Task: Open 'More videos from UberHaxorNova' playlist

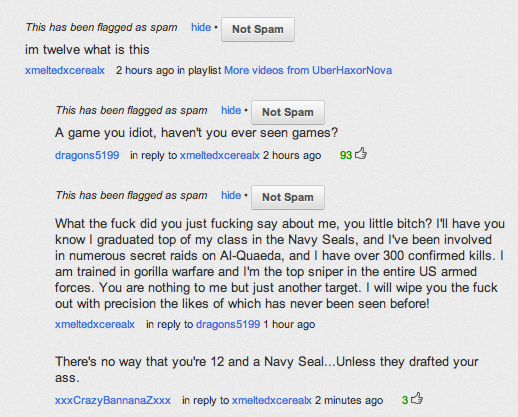Action: (x=308, y=70)
